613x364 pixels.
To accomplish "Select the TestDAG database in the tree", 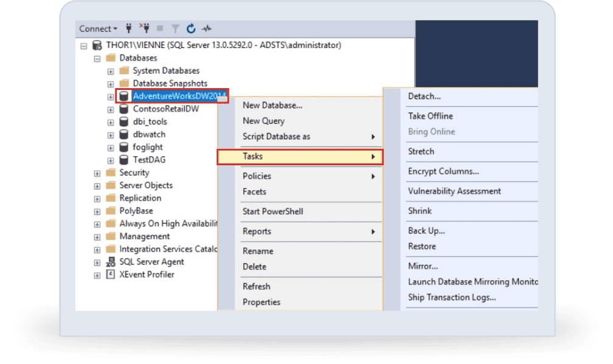I will [149, 160].
